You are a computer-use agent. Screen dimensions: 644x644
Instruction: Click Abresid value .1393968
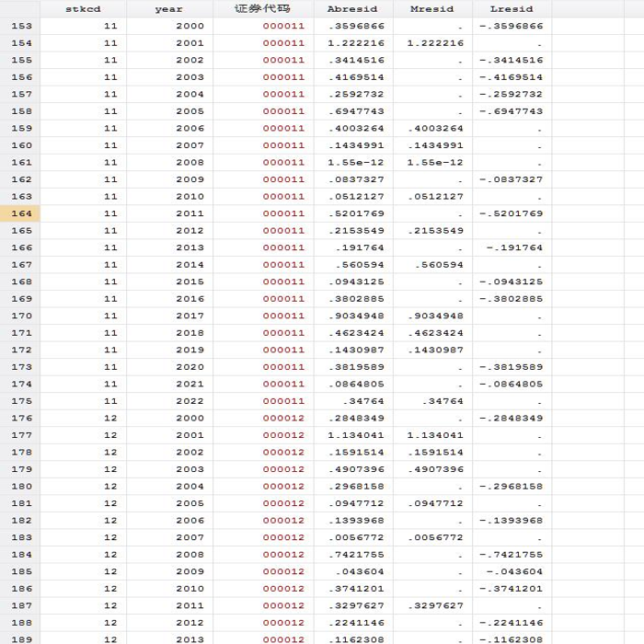(357, 521)
